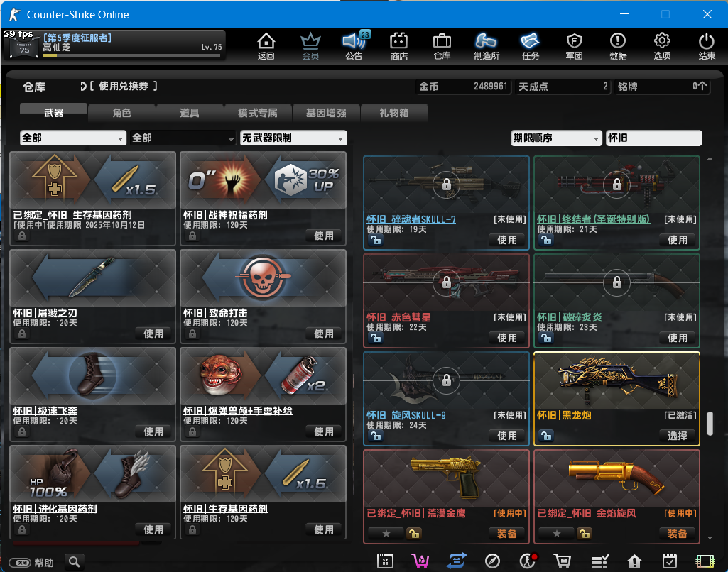Click the experience progress bar under player name
728x572 pixels.
[131, 55]
